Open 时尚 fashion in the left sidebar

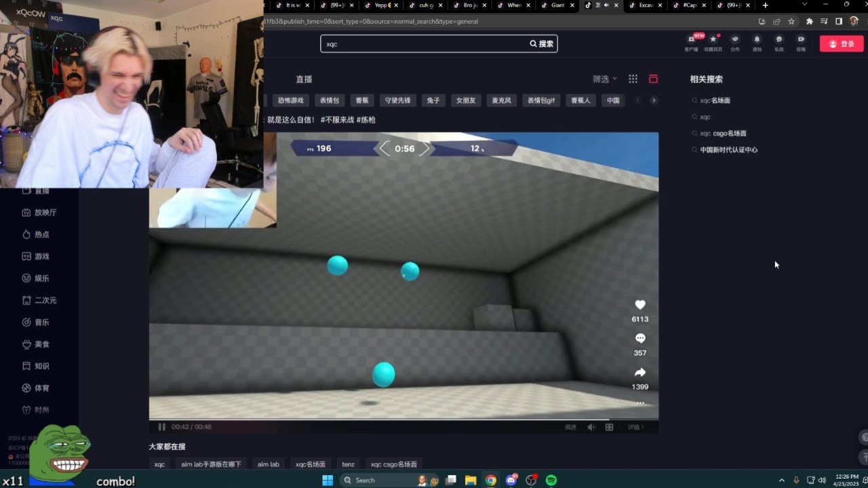[35, 410]
